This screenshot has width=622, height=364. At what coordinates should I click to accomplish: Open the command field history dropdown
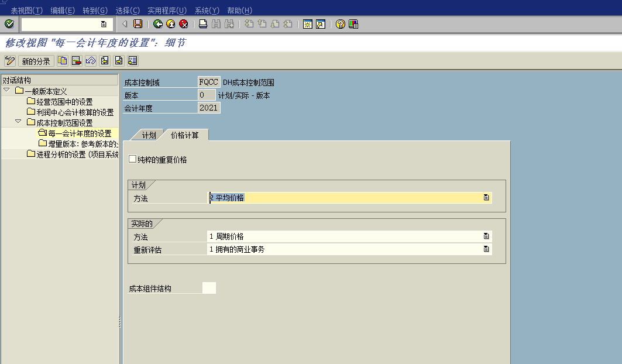(104, 24)
